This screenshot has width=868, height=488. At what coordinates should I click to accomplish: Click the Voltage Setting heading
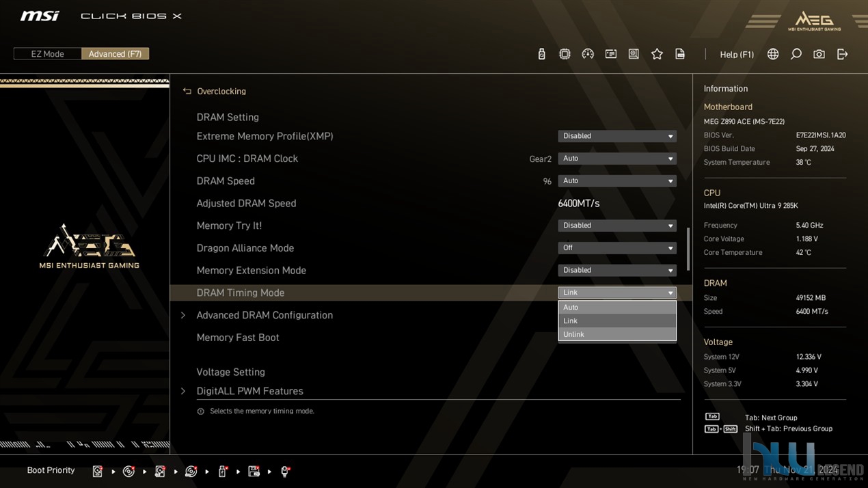coord(230,372)
